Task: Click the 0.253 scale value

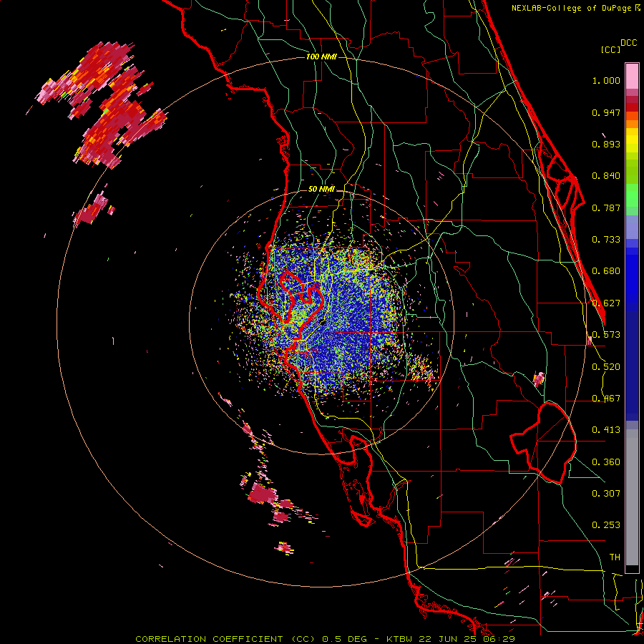Action: click(606, 525)
